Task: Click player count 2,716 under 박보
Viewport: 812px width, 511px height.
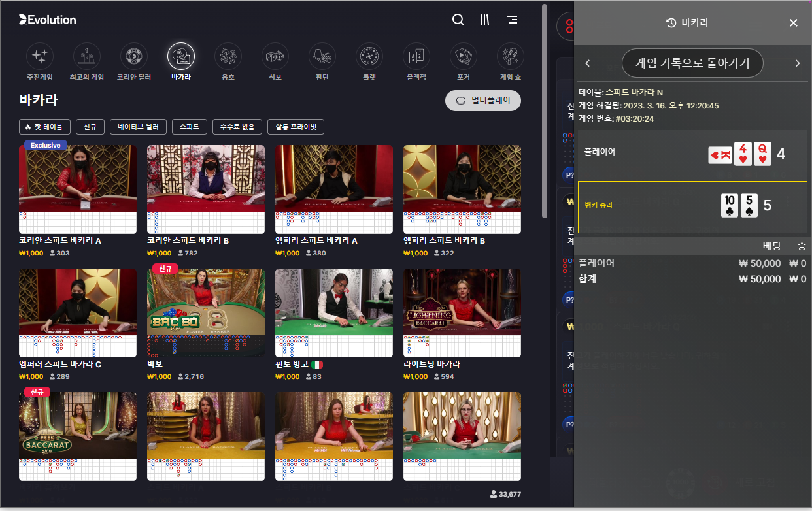Action: tap(190, 377)
